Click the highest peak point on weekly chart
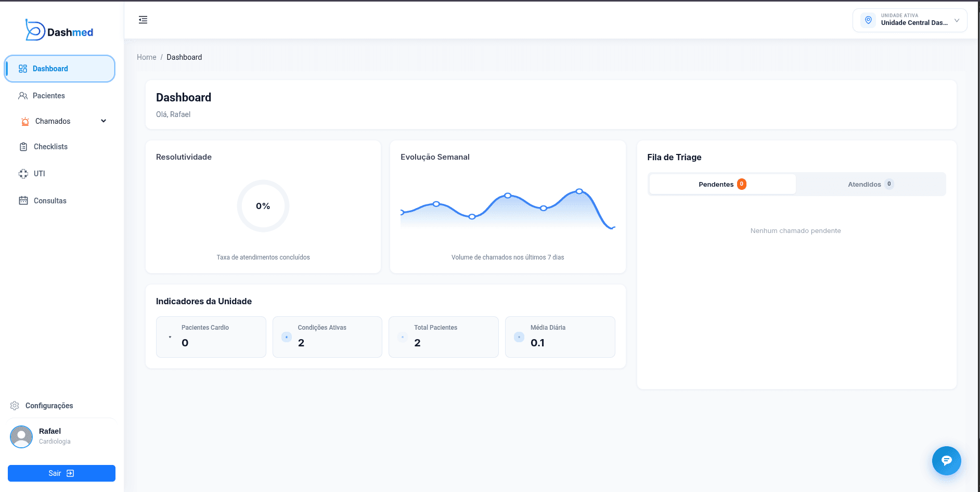Viewport: 980px width, 492px height. pyautogui.click(x=579, y=191)
